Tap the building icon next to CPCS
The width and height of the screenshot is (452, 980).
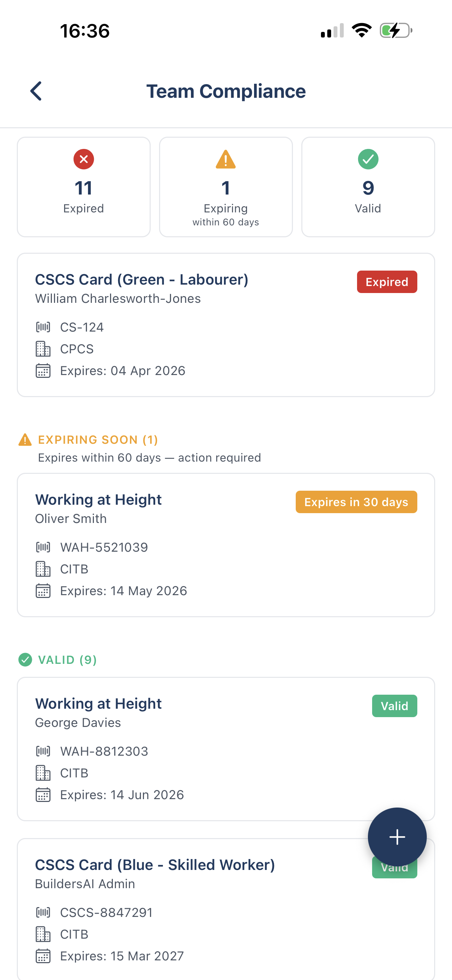43,348
